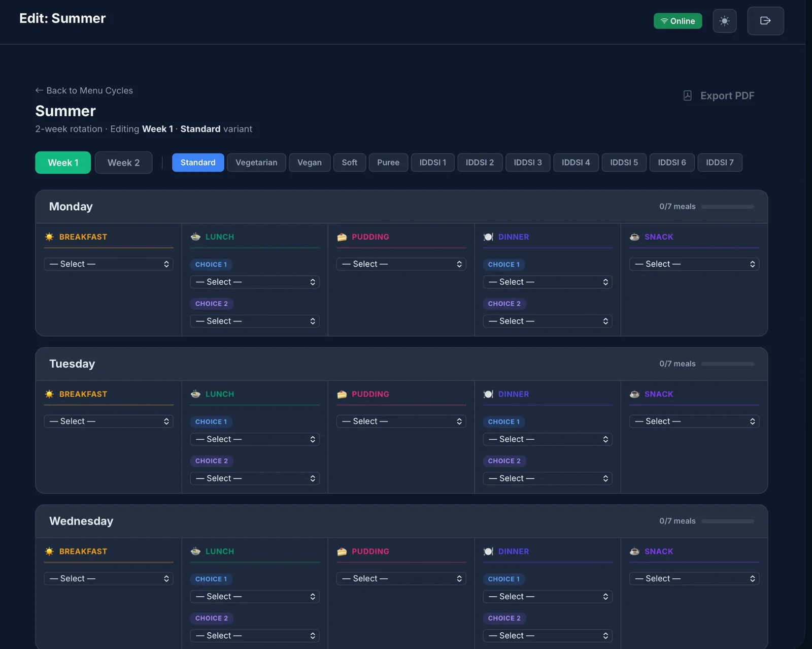Open Monday Dinner Choice 2 dropdown
Screen dimensions: 812x649
pos(548,321)
